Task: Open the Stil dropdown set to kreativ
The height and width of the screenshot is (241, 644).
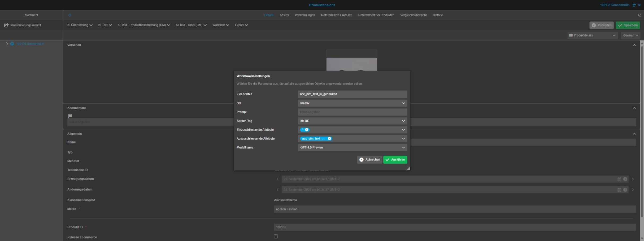Action: point(352,103)
